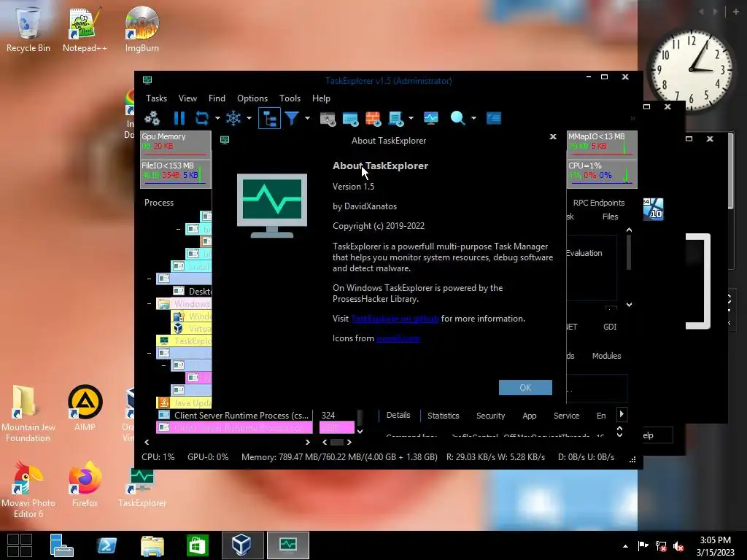The height and width of the screenshot is (560, 747).
Task: Switch to the Details tab
Action: (x=398, y=415)
